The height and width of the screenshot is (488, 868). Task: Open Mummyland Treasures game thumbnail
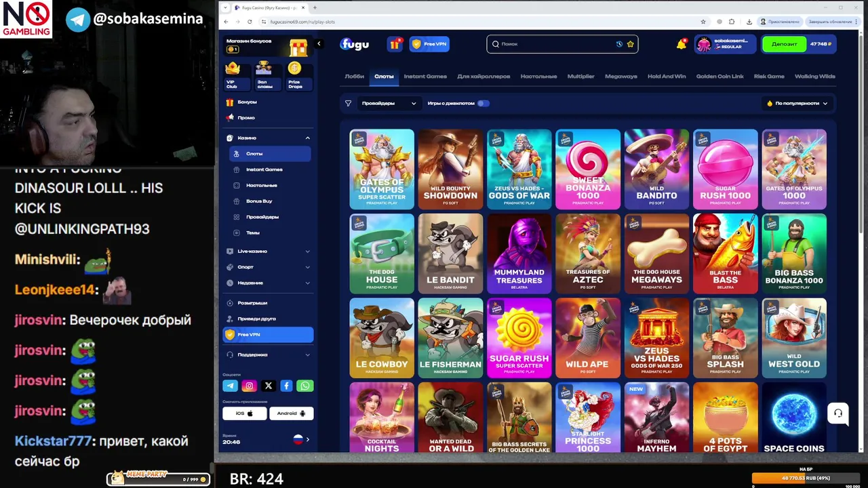coord(519,254)
